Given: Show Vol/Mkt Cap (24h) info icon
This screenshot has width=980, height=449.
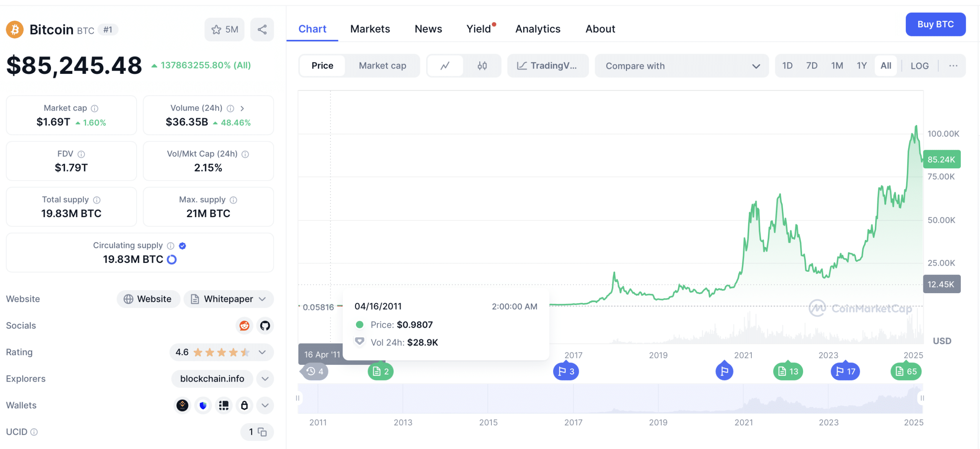Looking at the screenshot, I should point(245,154).
